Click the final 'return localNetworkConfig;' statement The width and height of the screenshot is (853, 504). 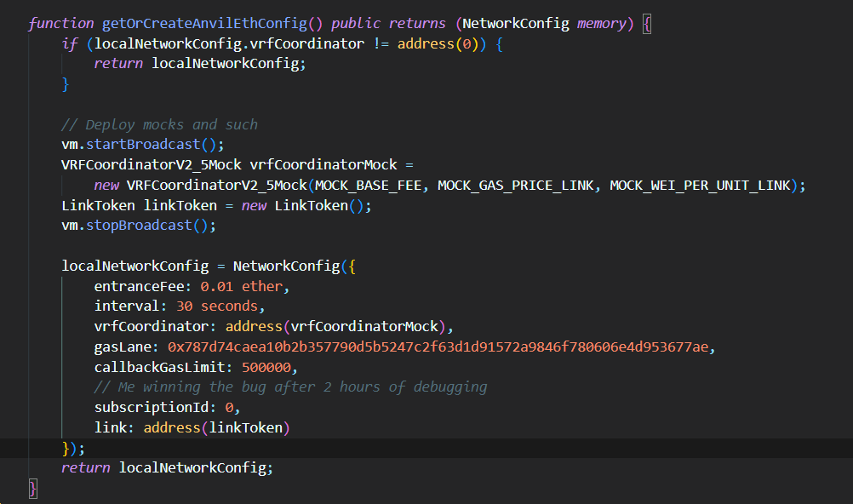tap(167, 468)
